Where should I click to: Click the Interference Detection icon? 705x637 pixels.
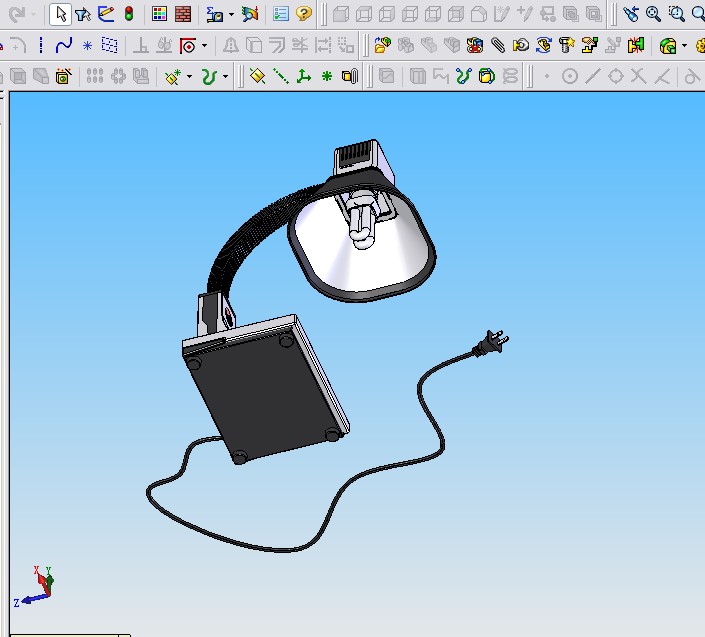point(636,45)
